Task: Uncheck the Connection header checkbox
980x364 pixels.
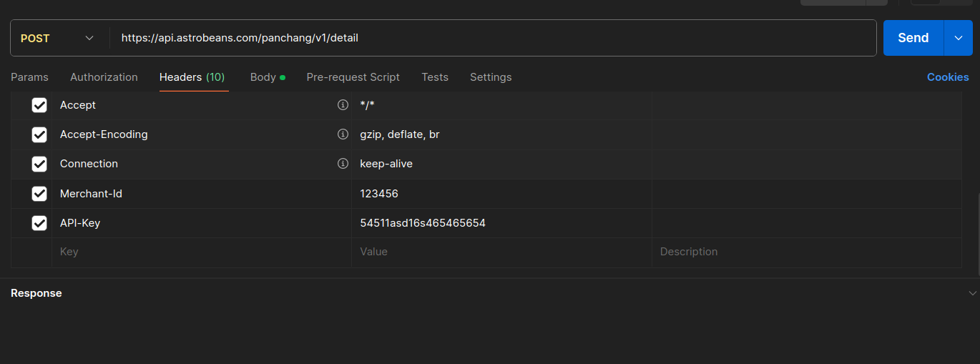Action: [39, 164]
